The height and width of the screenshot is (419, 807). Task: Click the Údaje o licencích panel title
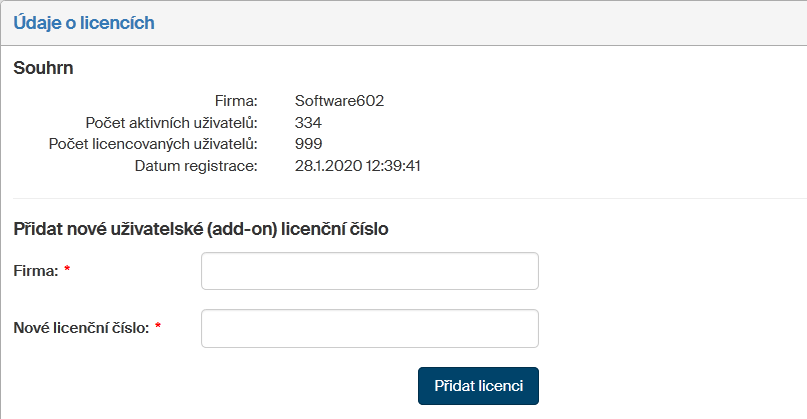click(x=84, y=22)
